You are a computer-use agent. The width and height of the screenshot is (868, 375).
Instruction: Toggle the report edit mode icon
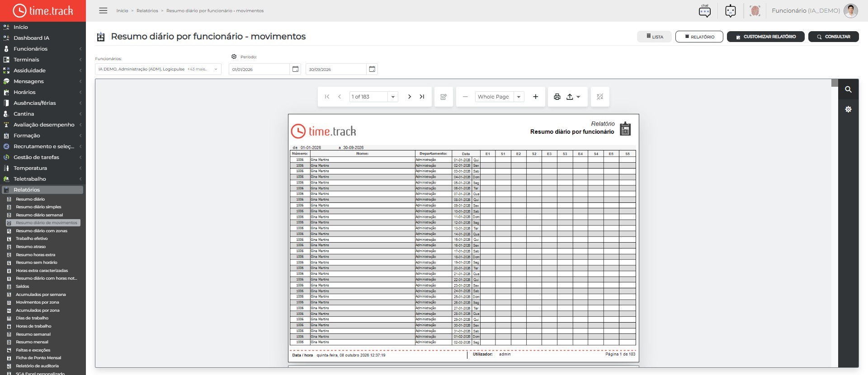click(x=443, y=97)
